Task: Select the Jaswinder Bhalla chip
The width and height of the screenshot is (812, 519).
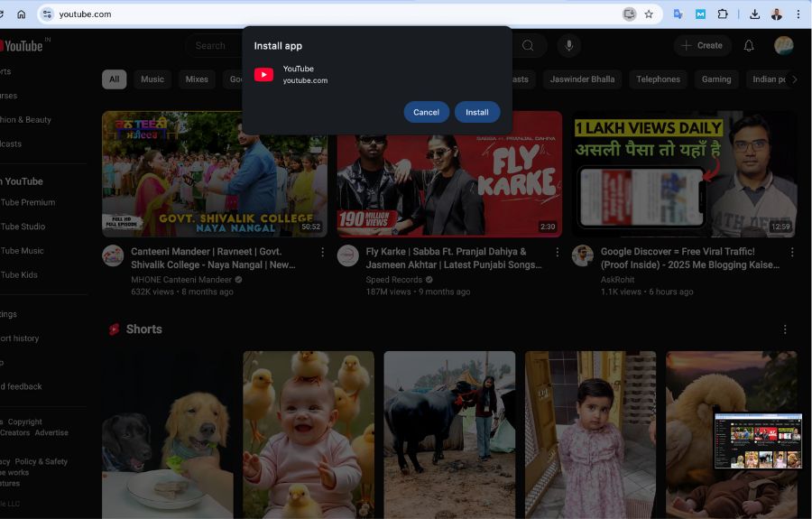Action: pos(582,79)
